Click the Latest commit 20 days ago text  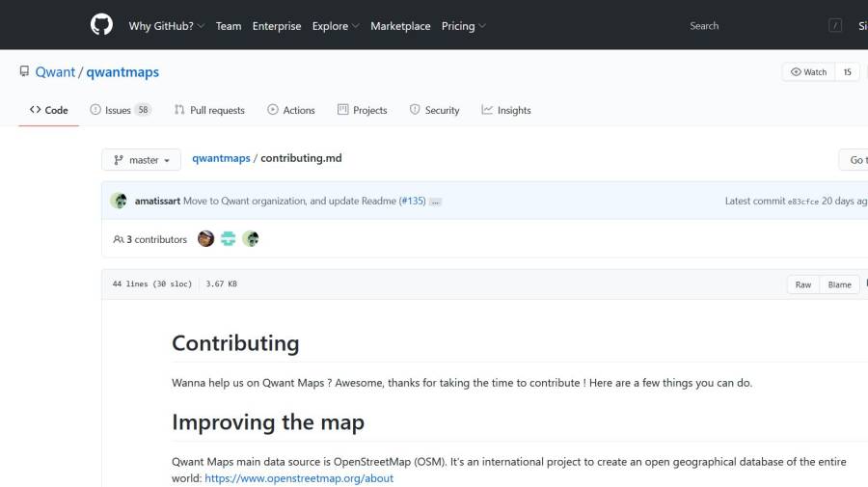(x=796, y=201)
